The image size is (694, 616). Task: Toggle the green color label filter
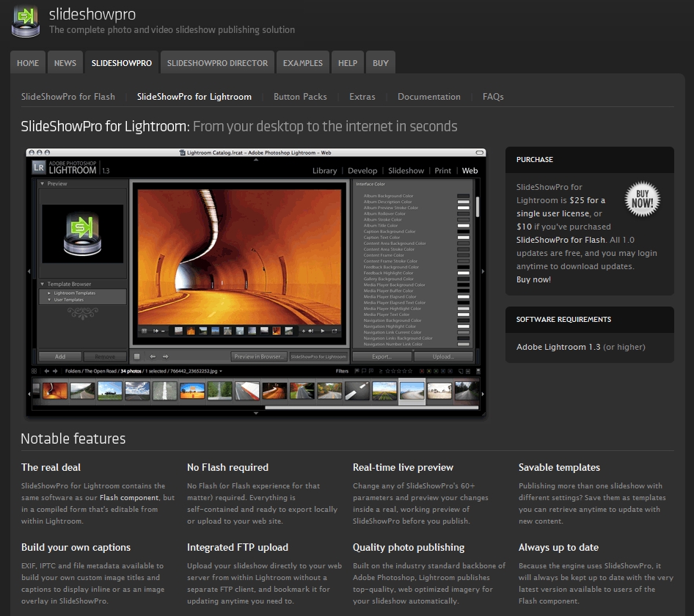tap(436, 371)
